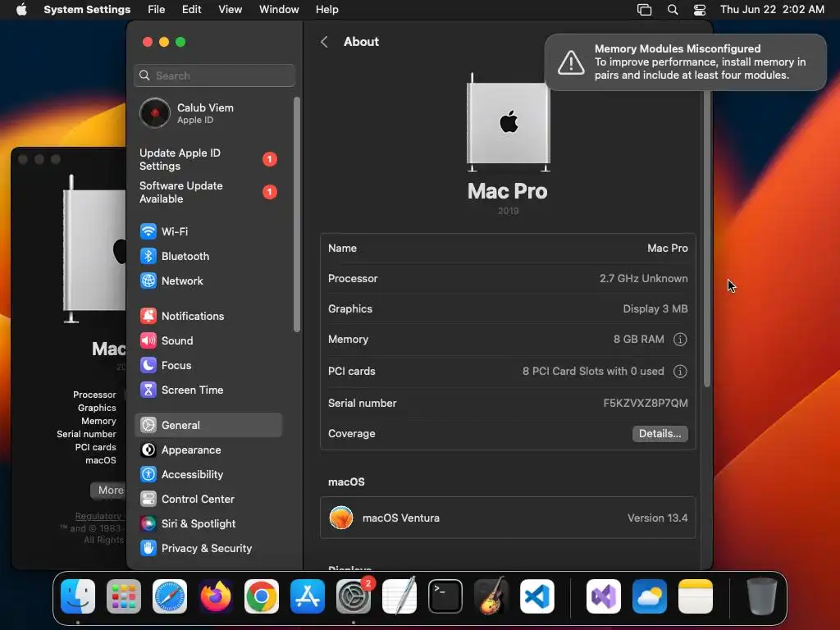Launch Google Chrome from the Dock
The image size is (840, 630).
262,596
